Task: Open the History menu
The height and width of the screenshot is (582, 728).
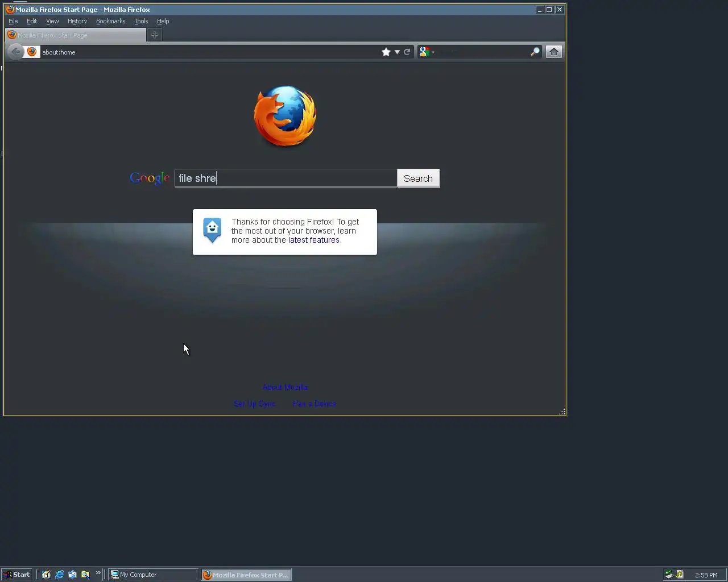Action: click(77, 21)
